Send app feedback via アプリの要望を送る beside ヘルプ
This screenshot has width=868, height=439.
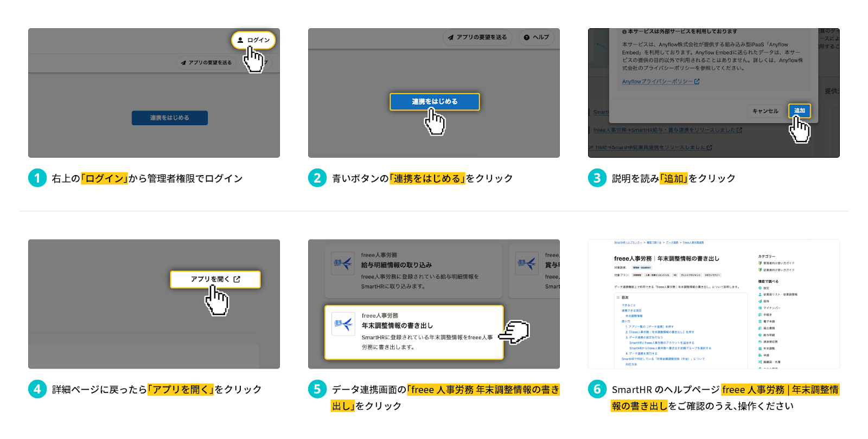tap(477, 37)
